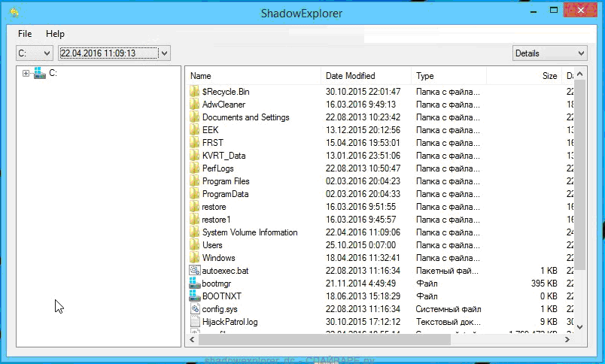Click the ProgramData folder icon
Screen dimensions: 605x364
[x=194, y=194]
